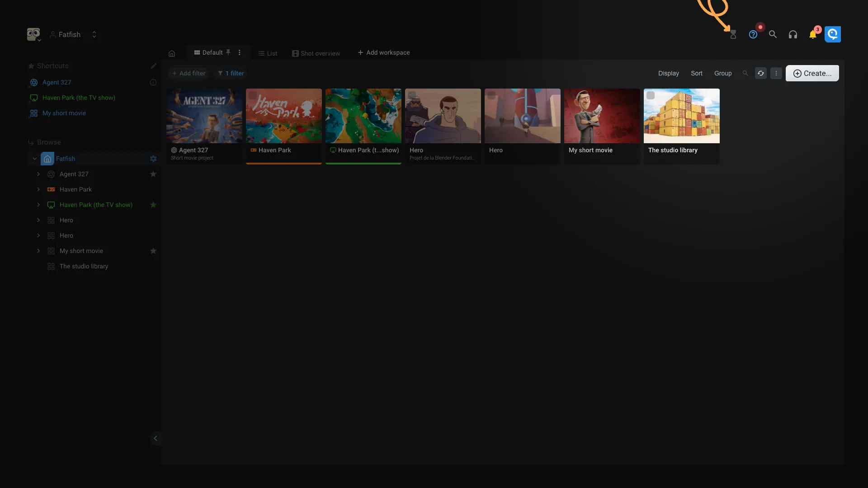Viewport: 868px width, 488px height.
Task: Go to the home workspace icon
Action: coord(172,53)
